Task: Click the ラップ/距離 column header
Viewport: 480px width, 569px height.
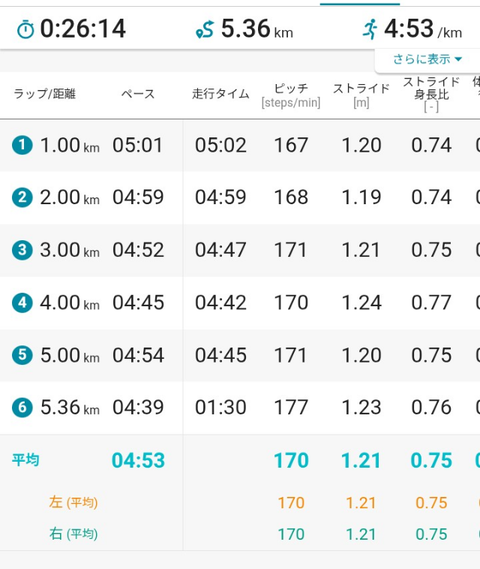Action: click(x=45, y=94)
